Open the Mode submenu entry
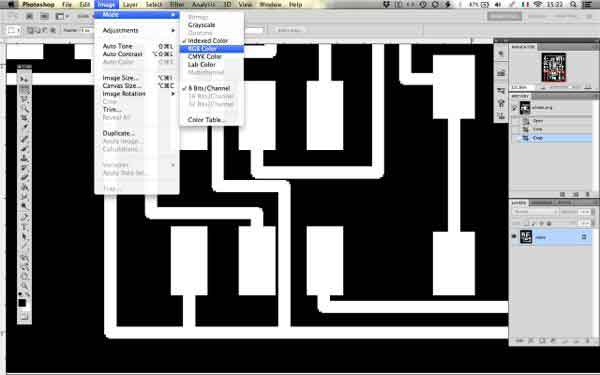The image size is (600, 375). pyautogui.click(x=137, y=15)
